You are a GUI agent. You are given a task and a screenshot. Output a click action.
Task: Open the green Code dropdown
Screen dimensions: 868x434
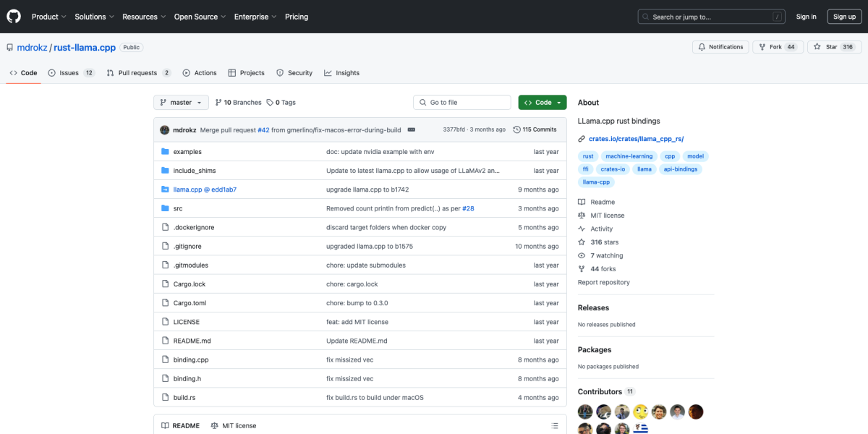[x=542, y=102]
